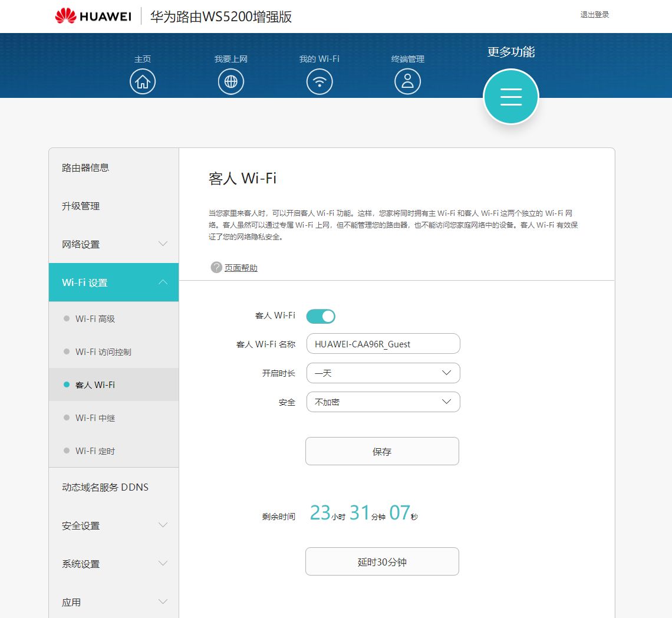Click the 我要上网 nav label
672x618 pixels.
[231, 59]
